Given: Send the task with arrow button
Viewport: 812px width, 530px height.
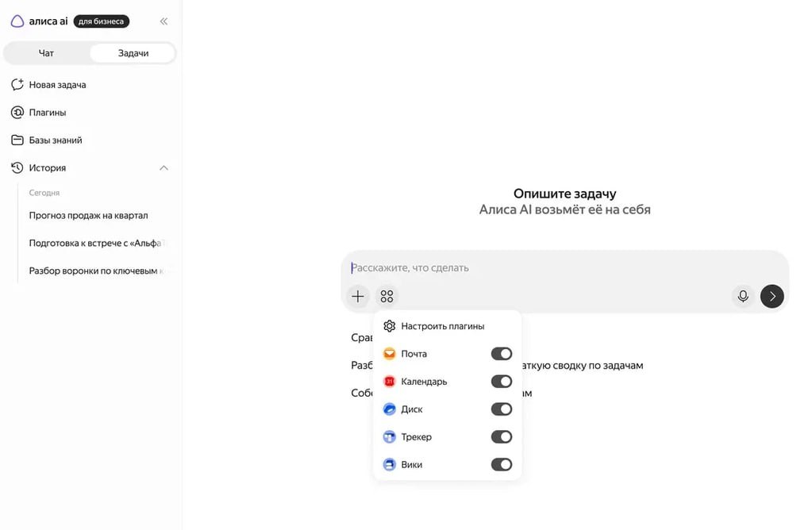Looking at the screenshot, I should [772, 296].
